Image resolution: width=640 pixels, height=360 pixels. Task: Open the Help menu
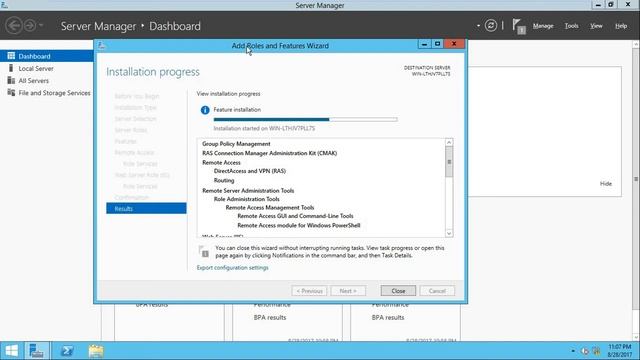coord(621,26)
